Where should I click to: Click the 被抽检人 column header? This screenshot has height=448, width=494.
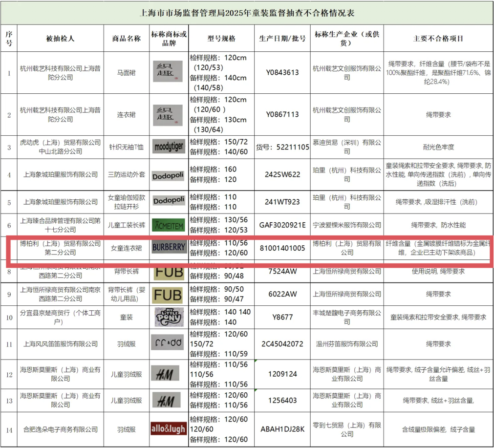[60, 38]
